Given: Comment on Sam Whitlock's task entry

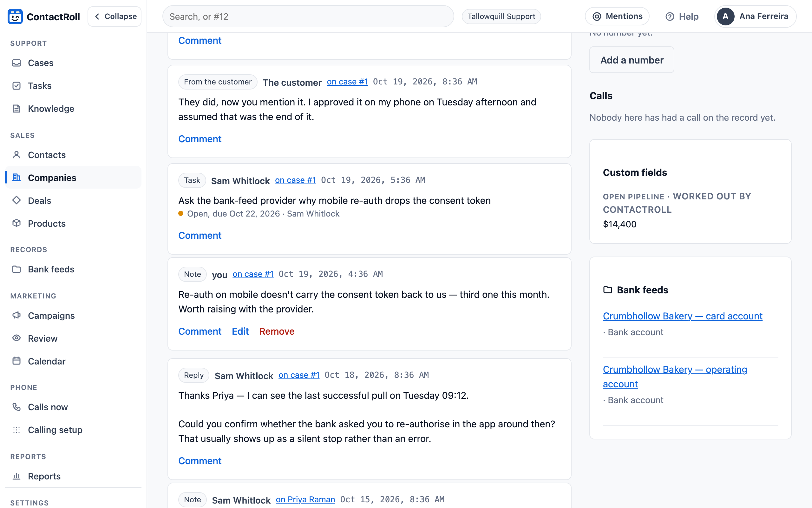Looking at the screenshot, I should tap(200, 235).
